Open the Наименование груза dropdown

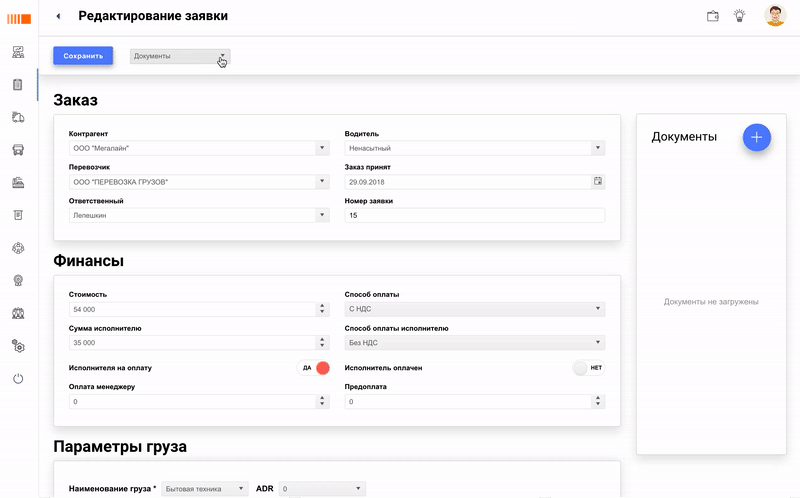(241, 489)
